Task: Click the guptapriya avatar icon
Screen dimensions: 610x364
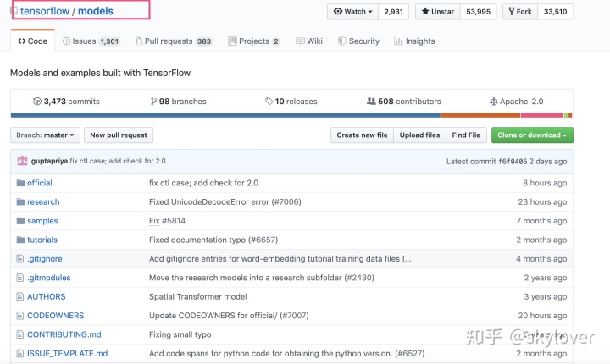Action: pos(22,161)
